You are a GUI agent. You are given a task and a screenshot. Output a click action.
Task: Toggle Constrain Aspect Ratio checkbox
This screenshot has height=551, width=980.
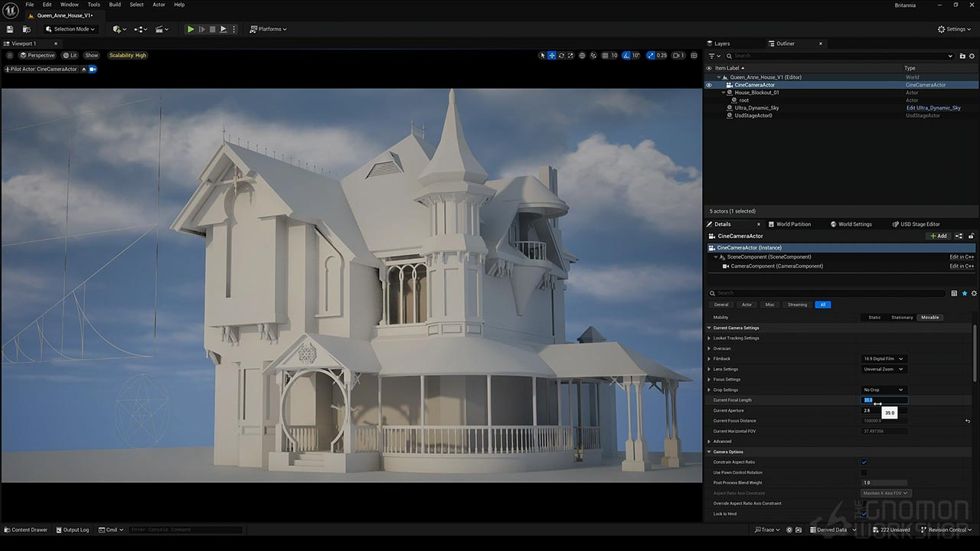tap(864, 462)
